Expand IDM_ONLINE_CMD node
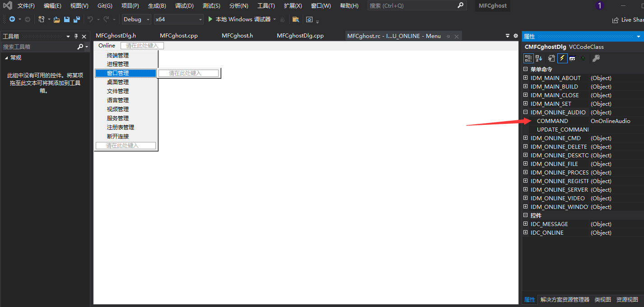Image resolution: width=644 pixels, height=307 pixels. click(525, 138)
